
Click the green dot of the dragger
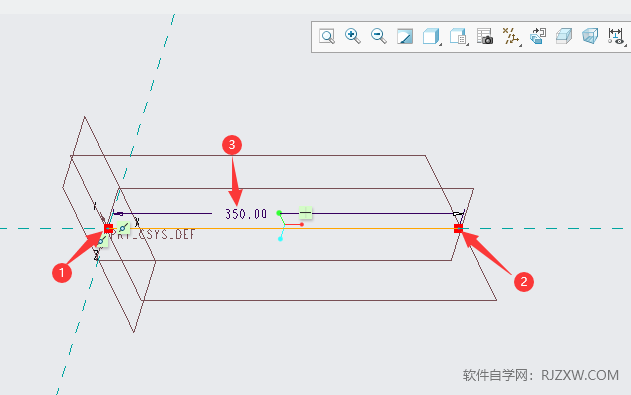[279, 213]
